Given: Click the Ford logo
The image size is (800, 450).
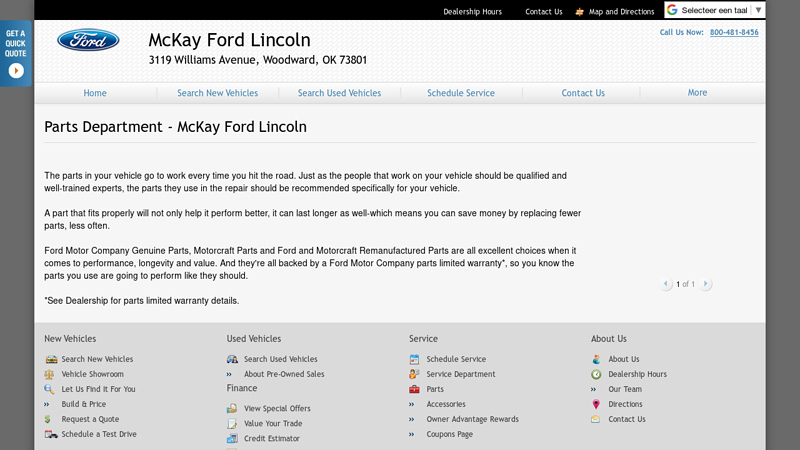Looking at the screenshot, I should point(88,40).
